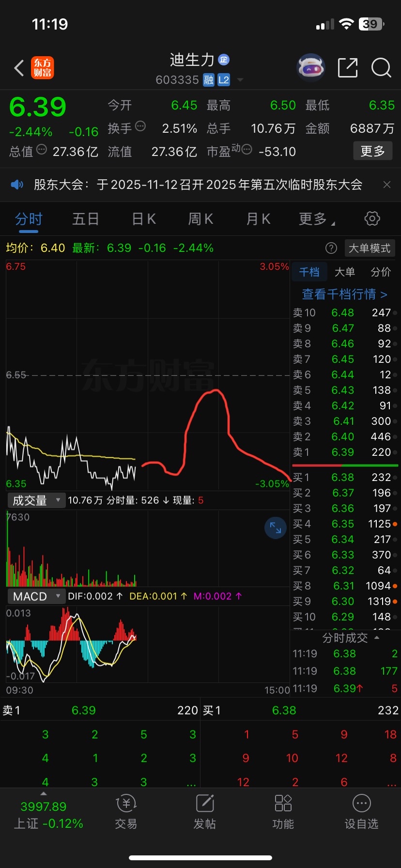Expand chart to fullscreen icon

click(x=276, y=527)
